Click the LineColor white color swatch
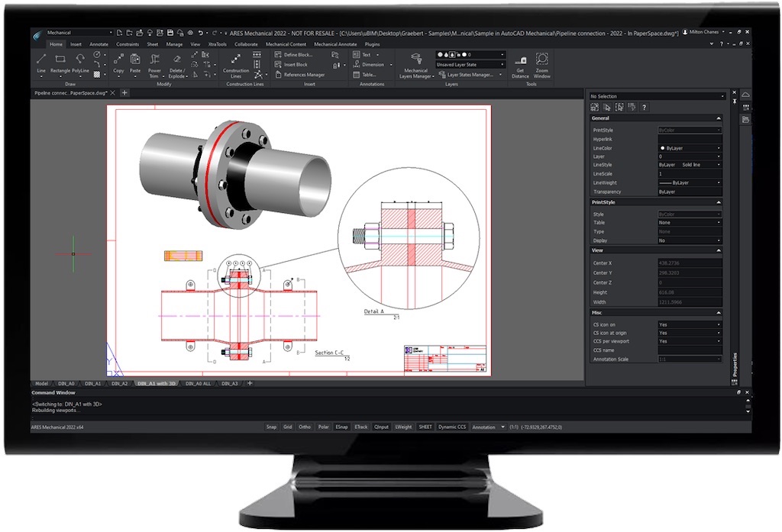Screen dimensions: 782x532 (662, 148)
